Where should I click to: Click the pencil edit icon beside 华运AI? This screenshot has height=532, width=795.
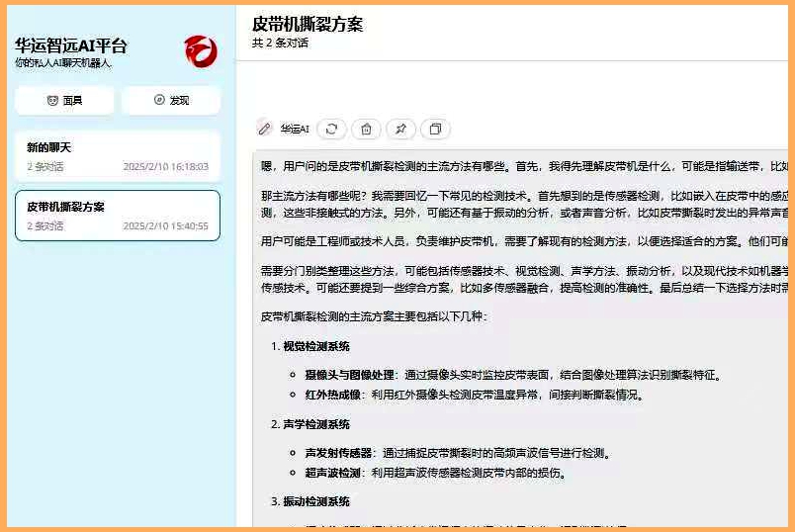pyautogui.click(x=264, y=129)
